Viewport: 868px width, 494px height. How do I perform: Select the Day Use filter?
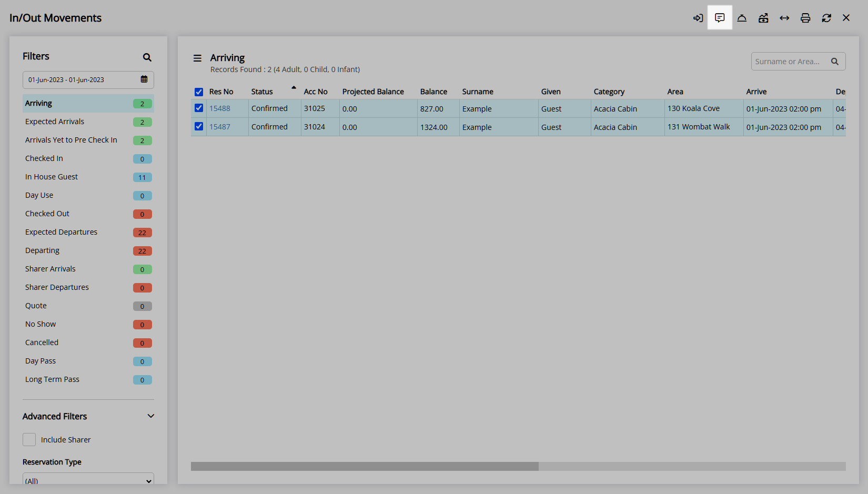(88, 195)
